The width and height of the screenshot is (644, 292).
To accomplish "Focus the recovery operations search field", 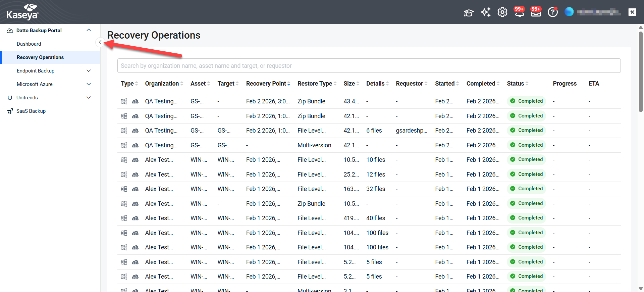I will click(x=369, y=66).
